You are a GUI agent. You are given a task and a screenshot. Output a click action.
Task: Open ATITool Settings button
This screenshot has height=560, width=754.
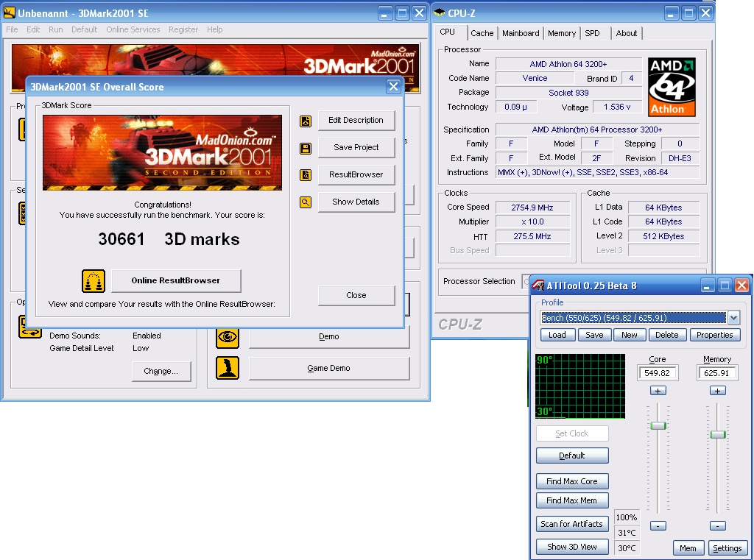727,548
